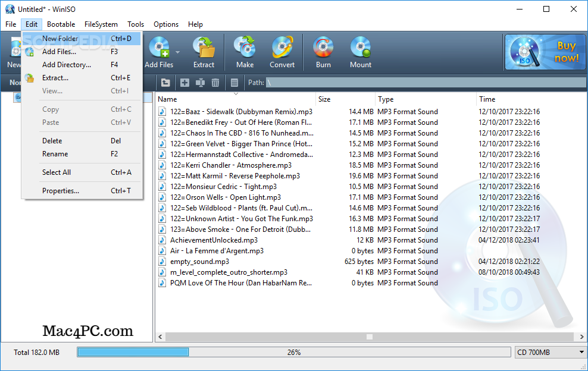Click the 26% disc capacity progress bar
588x371 pixels.
click(x=294, y=352)
